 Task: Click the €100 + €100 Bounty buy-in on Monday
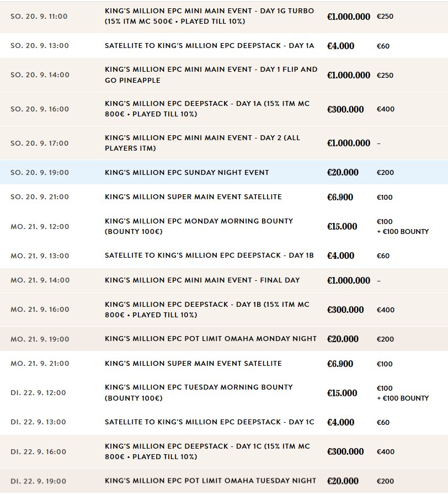[x=403, y=227]
